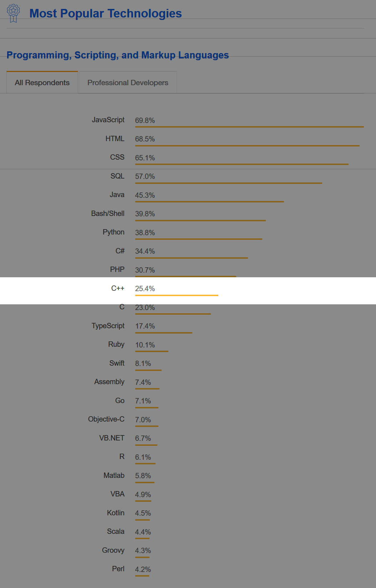This screenshot has width=376, height=588.
Task: Click the Java 45.3% bar
Action: click(x=209, y=202)
